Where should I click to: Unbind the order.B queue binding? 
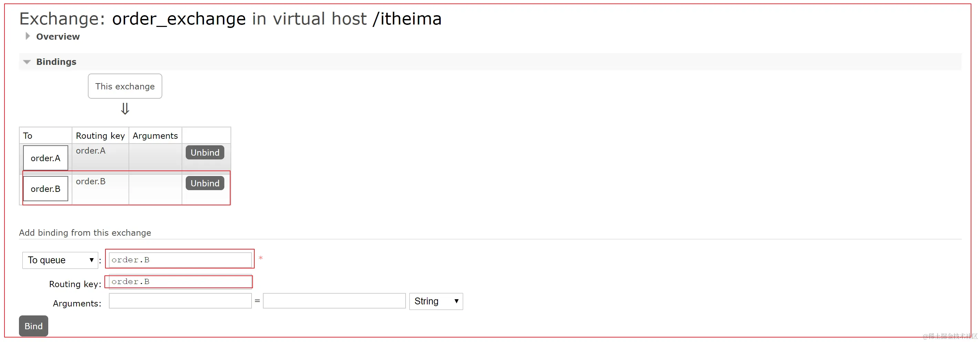click(205, 184)
